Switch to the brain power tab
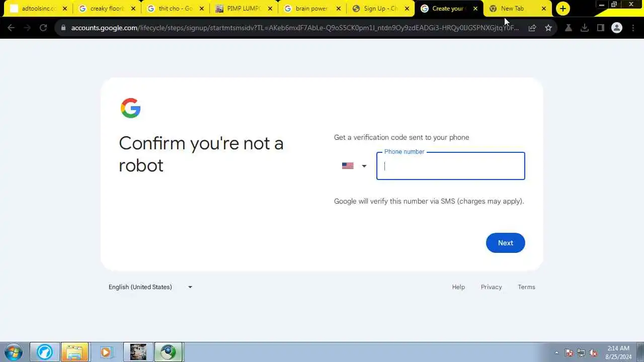Screen dimensions: 644x362 (x=312, y=9)
